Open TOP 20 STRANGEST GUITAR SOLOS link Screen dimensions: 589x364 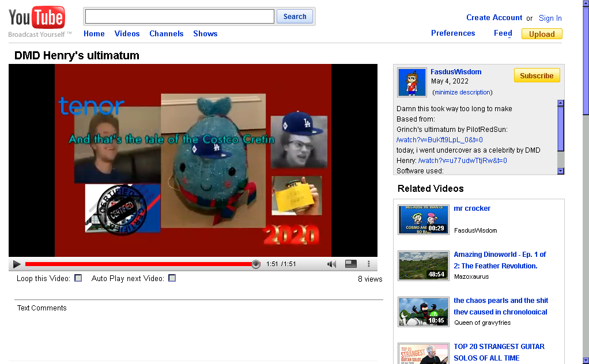(x=499, y=352)
